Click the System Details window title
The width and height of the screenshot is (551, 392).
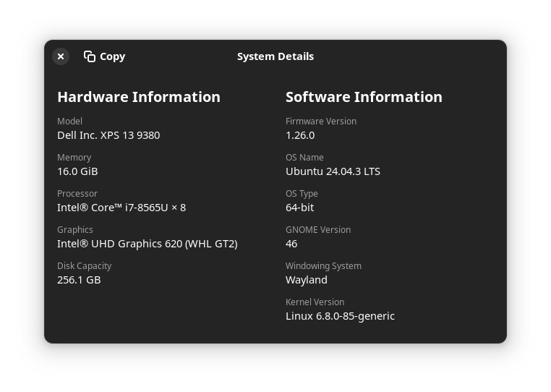point(275,56)
